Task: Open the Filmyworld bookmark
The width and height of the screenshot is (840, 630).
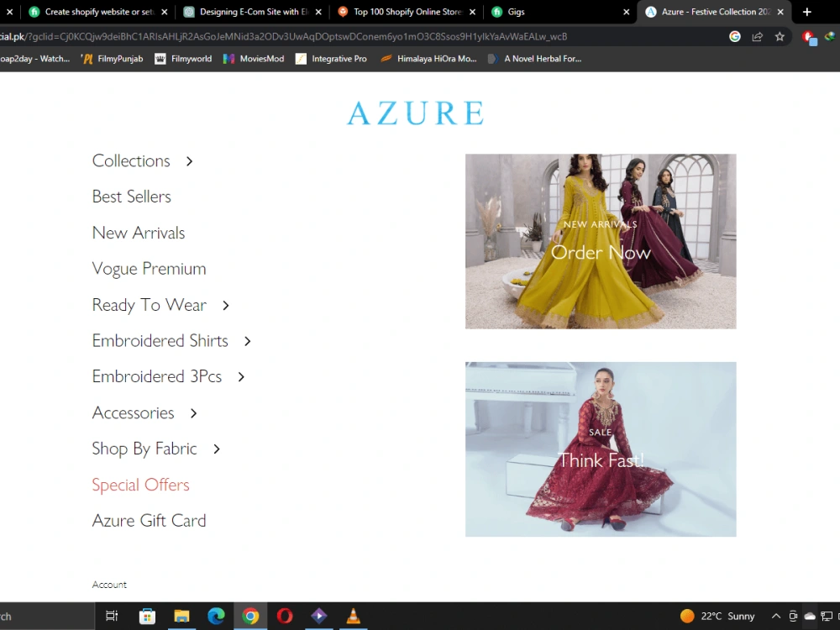Action: point(183,59)
